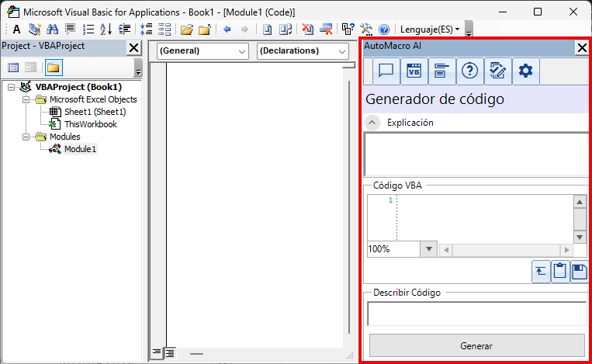Click the Generar button
The height and width of the screenshot is (364, 592).
(x=477, y=345)
